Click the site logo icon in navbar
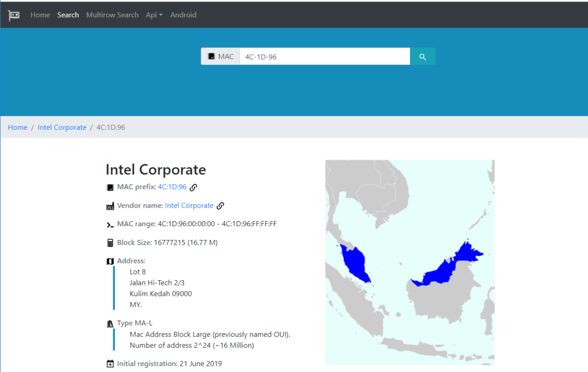 click(x=14, y=15)
